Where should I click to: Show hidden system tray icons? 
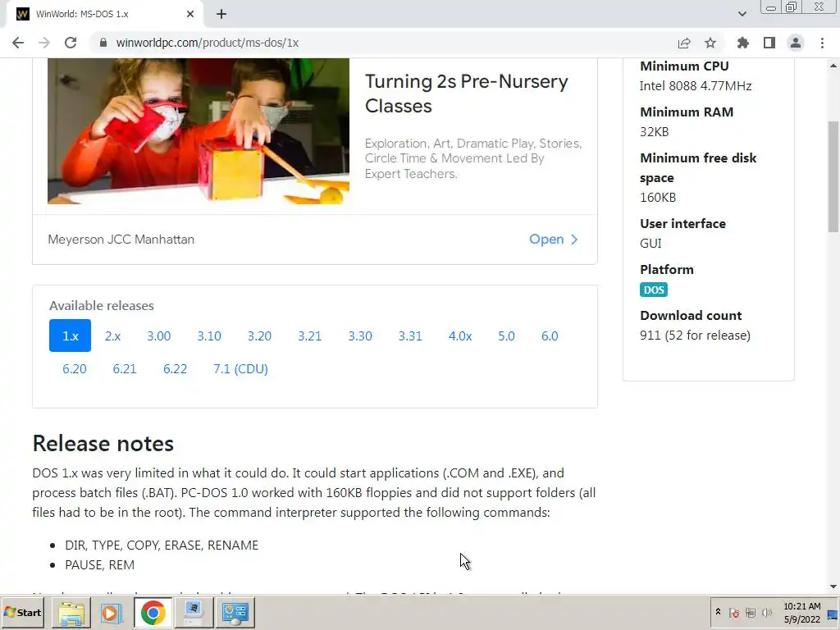pyautogui.click(x=718, y=612)
